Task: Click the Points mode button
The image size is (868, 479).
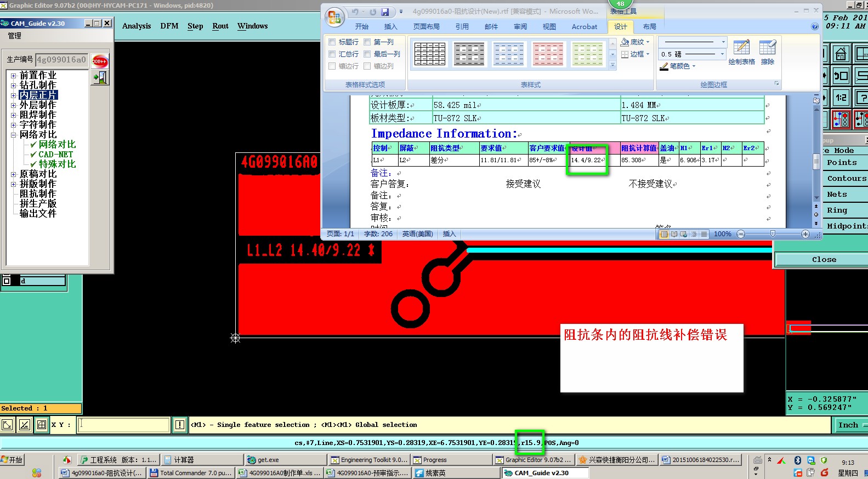Action: pyautogui.click(x=844, y=163)
